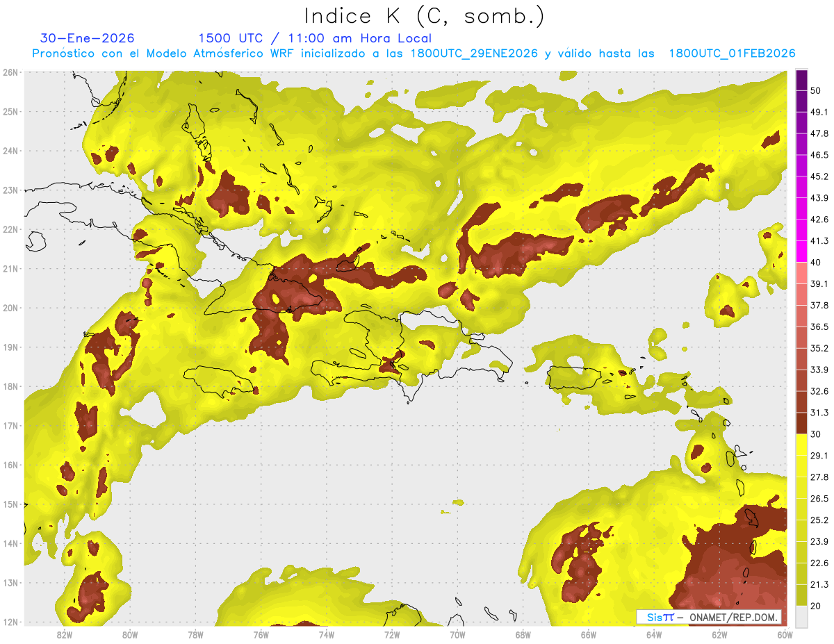Pick the dark brown swatch between 30 and 31.3
The image size is (834, 644).
tap(801, 423)
